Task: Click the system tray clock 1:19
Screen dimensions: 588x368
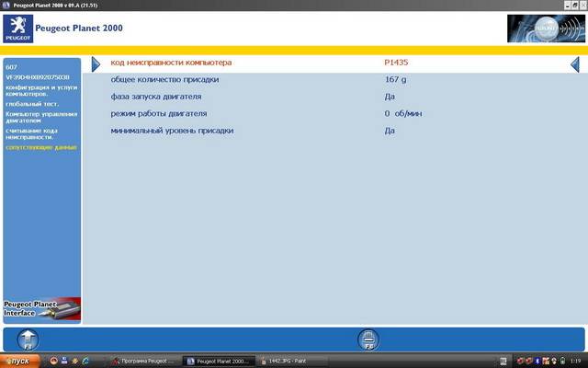Action: 575,361
